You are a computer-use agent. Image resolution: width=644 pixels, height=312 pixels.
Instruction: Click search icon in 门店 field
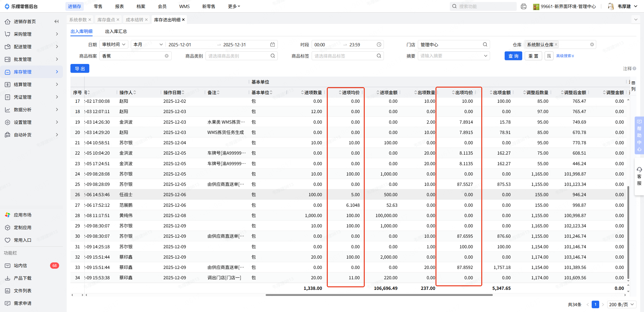[x=485, y=45]
